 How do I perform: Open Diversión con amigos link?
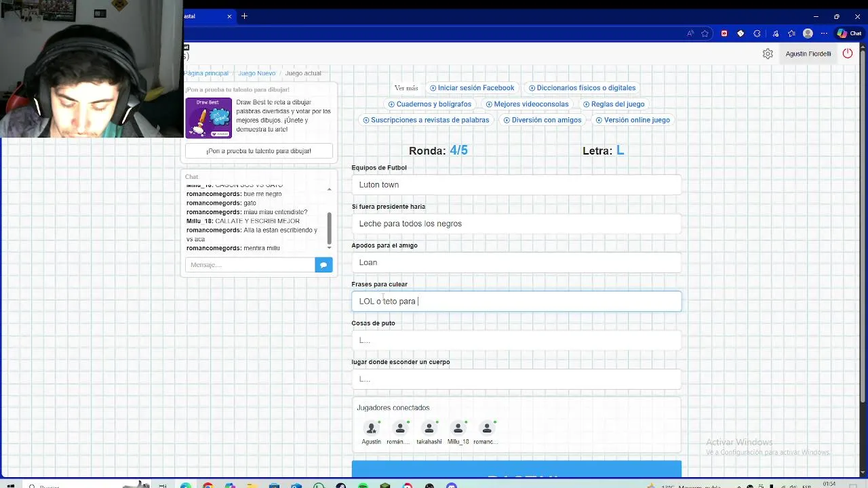pyautogui.click(x=542, y=120)
